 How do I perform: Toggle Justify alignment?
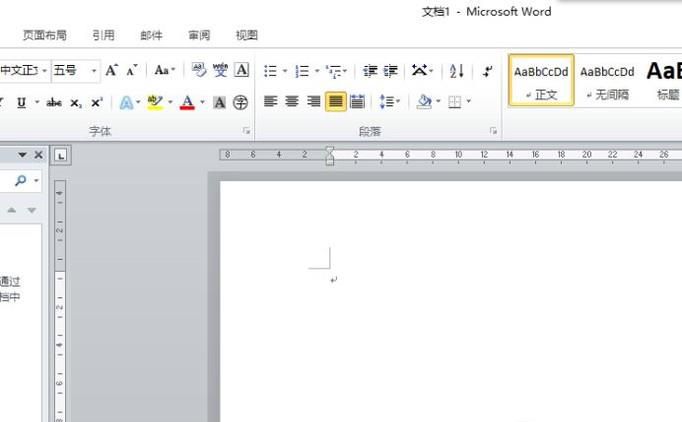[x=336, y=102]
